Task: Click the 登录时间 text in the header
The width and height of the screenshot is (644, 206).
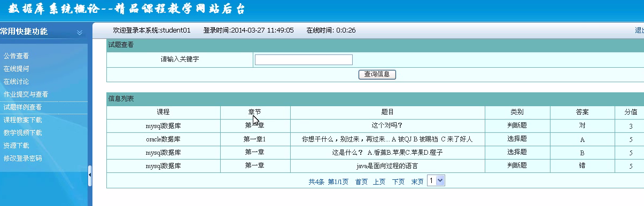Action: point(249,30)
